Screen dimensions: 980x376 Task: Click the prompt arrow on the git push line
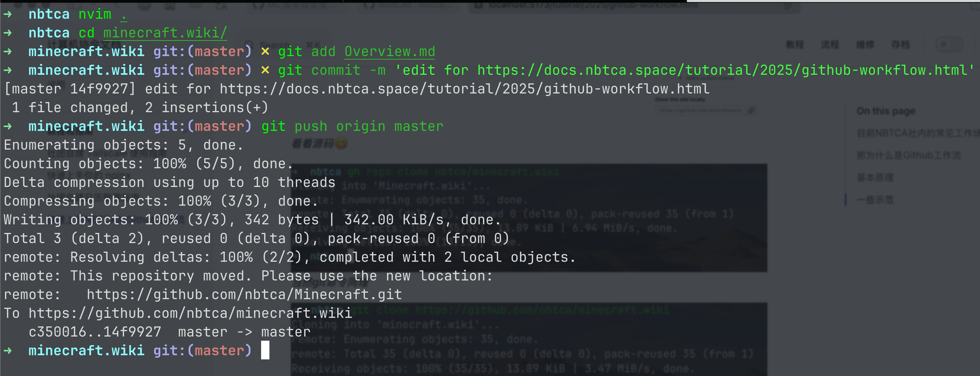[x=8, y=126]
